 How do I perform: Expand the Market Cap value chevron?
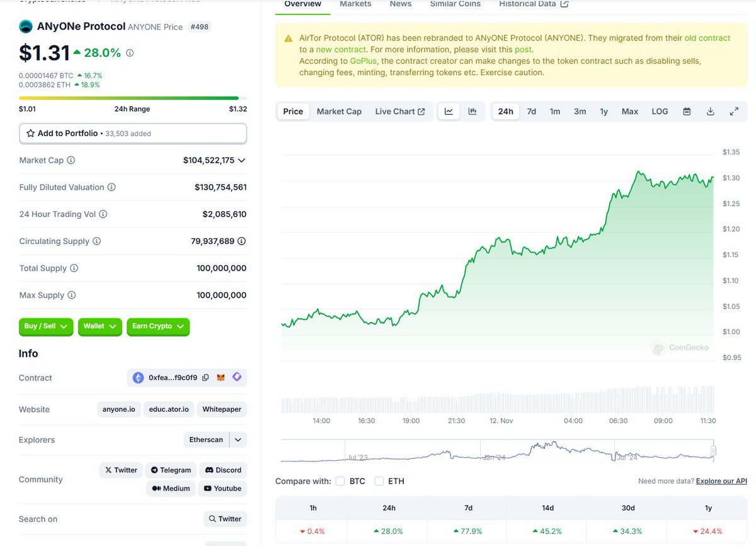pos(241,161)
